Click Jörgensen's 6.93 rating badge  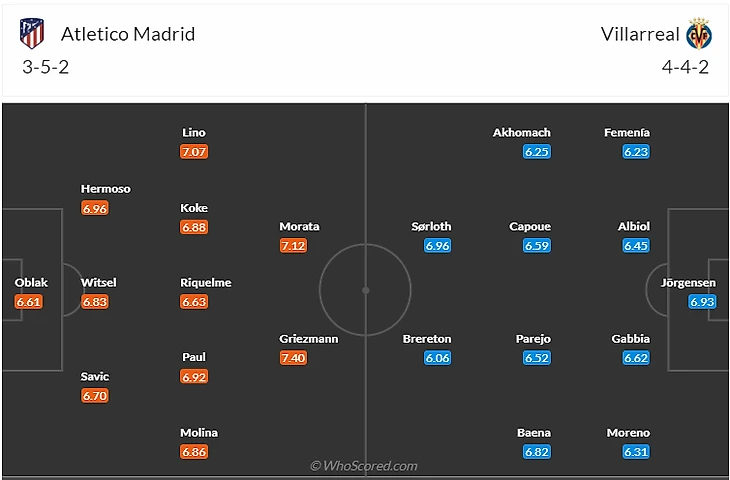(702, 301)
